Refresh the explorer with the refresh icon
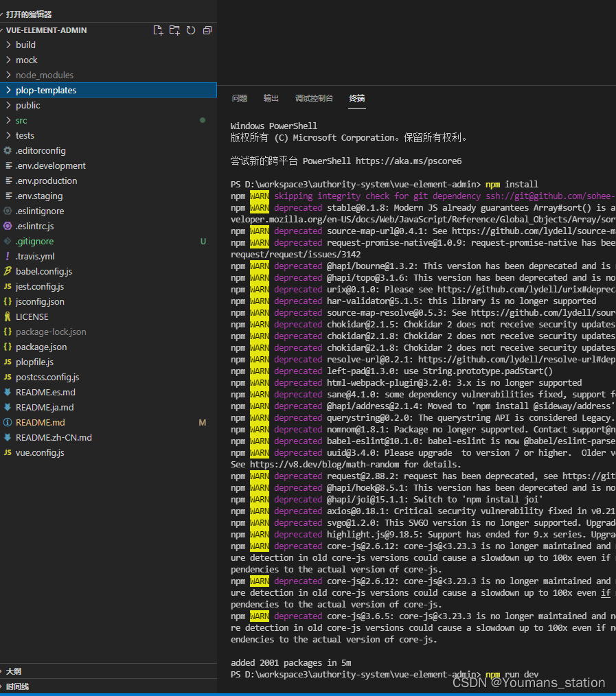This screenshot has height=696, width=616. (x=191, y=30)
